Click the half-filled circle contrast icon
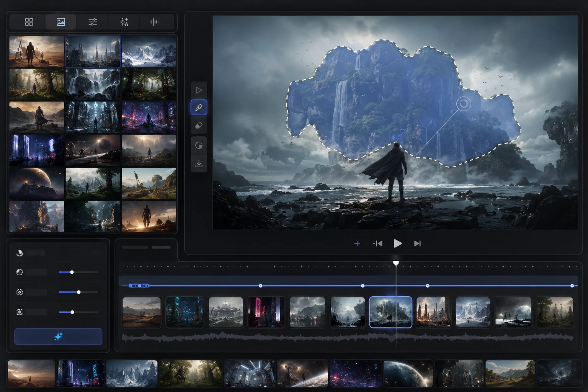Screen dimensions: 588x392 (x=20, y=272)
